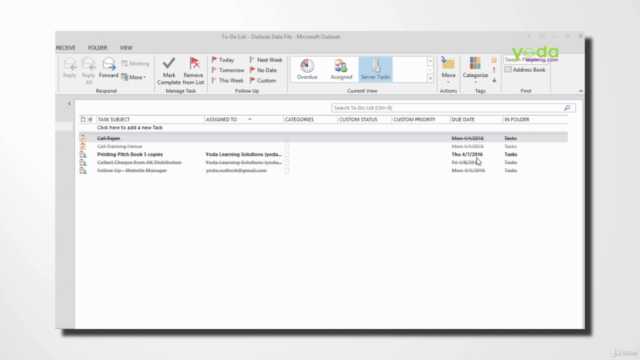
Task: Sort by TASK SUBJECT column
Action: point(150,119)
